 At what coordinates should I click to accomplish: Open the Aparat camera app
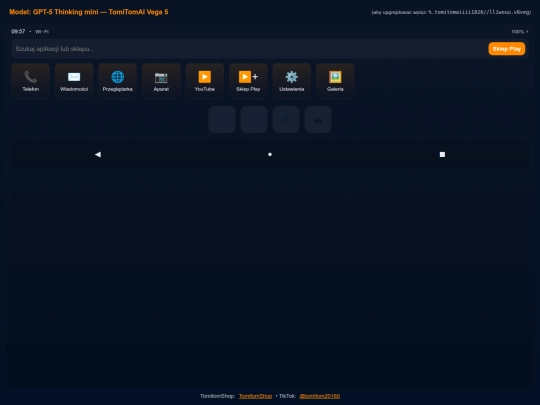coord(161,81)
